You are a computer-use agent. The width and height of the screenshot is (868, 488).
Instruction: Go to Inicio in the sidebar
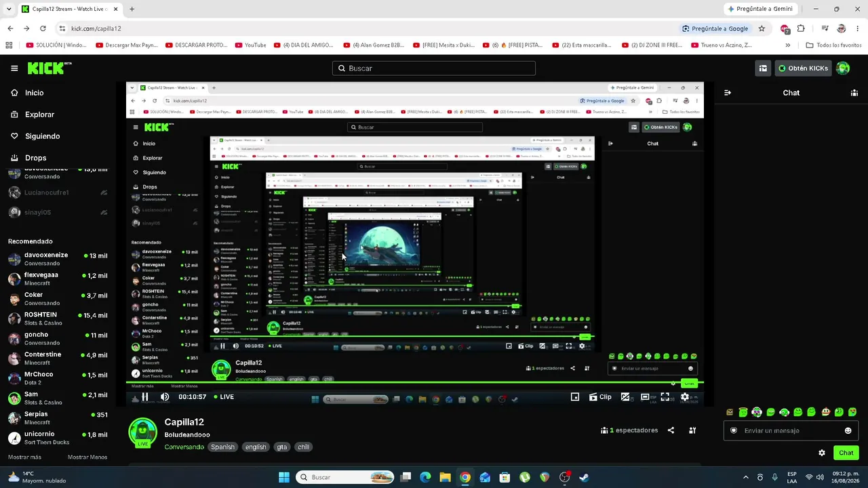point(34,93)
